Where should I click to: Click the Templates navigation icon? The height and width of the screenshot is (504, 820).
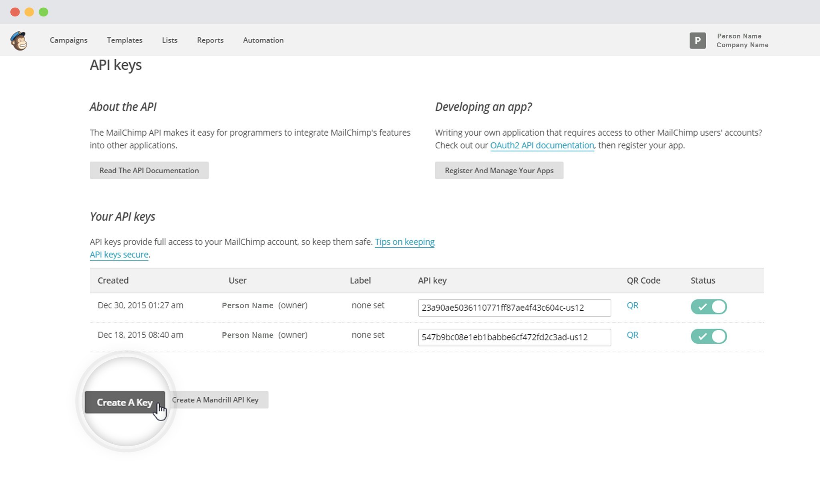point(125,40)
